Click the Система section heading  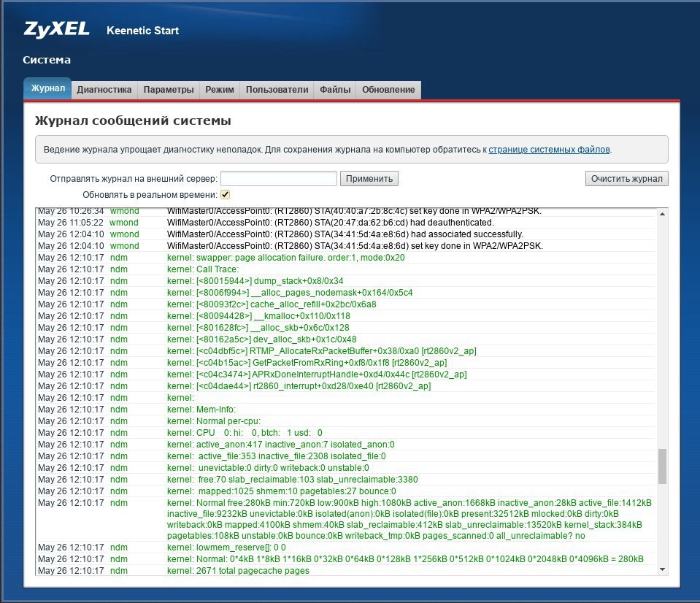[x=47, y=60]
